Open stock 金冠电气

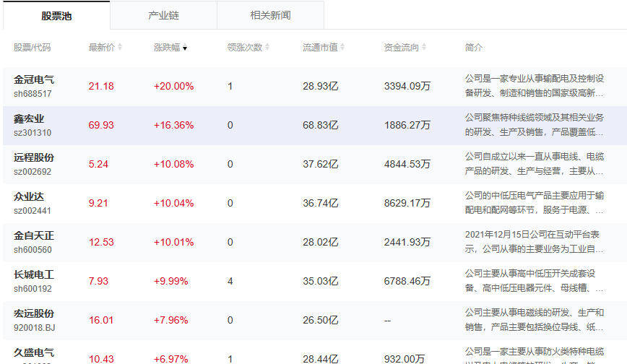point(34,79)
